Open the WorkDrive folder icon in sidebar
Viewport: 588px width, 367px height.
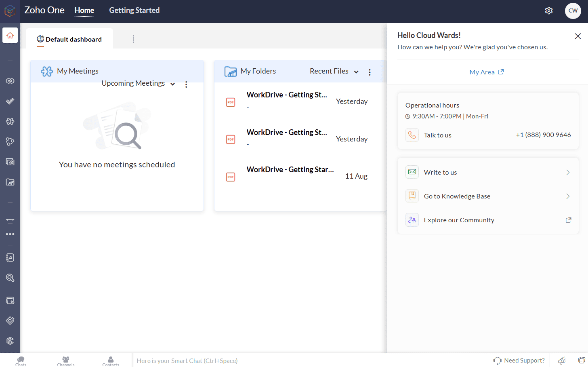[x=10, y=182]
